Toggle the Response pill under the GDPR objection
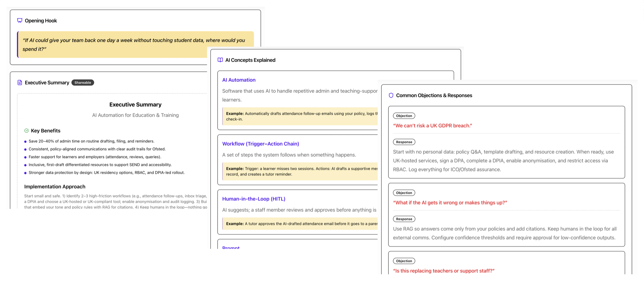Viewport: 644px width, 289px height. point(404,142)
